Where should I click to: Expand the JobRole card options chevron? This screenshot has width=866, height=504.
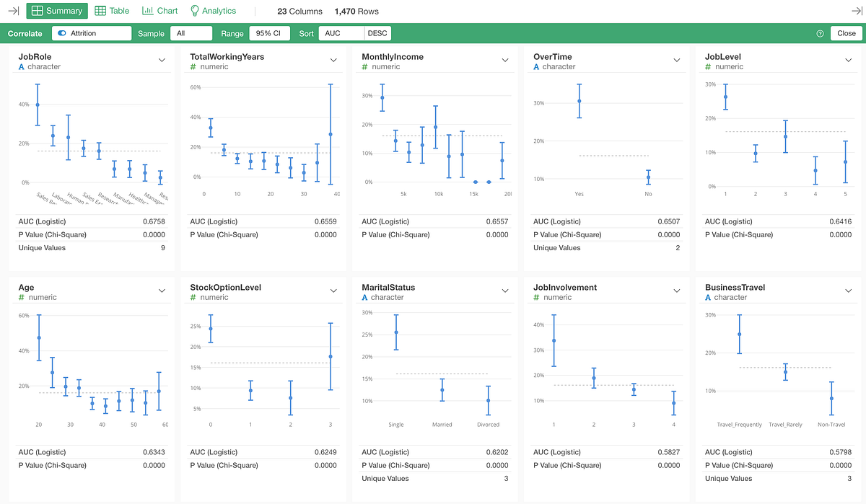click(162, 61)
